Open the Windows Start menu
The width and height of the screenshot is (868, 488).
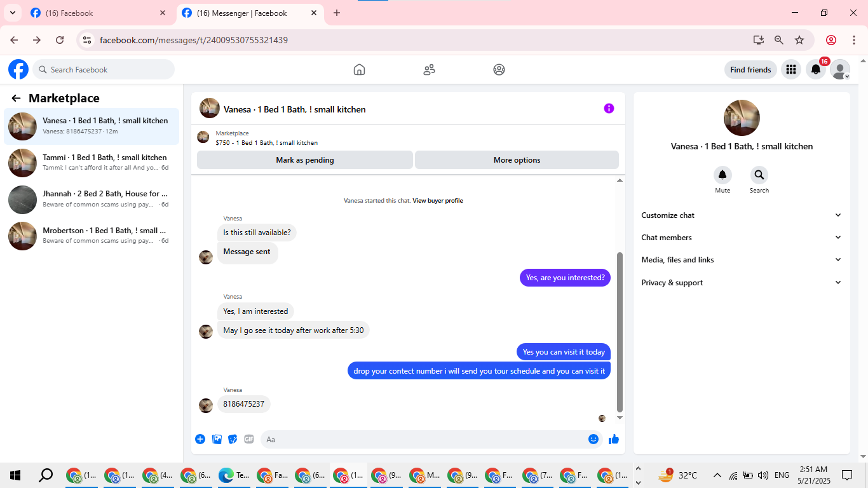pos(15,475)
